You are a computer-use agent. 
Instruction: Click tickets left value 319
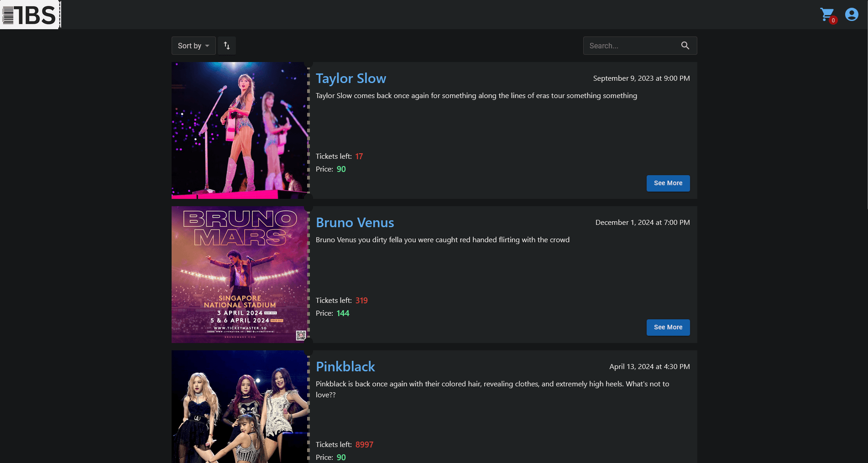[x=361, y=301]
